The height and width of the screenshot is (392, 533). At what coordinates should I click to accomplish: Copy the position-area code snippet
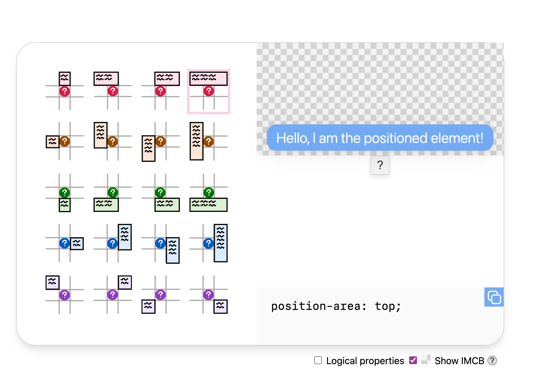pyautogui.click(x=494, y=297)
